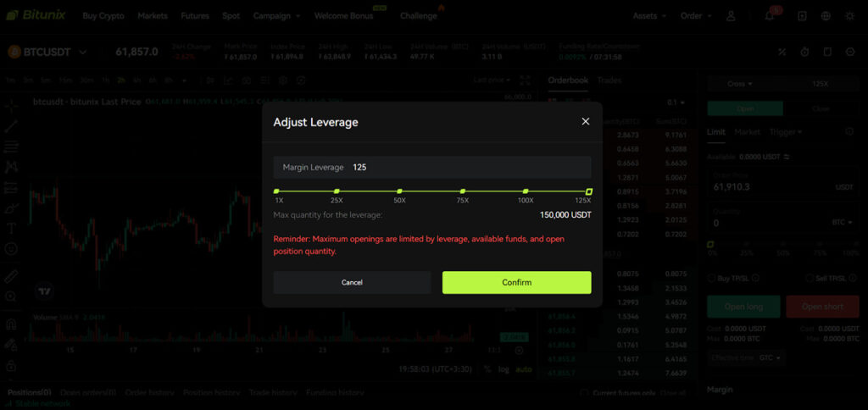This screenshot has height=410, width=868.
Task: Open the percent calculator icon
Action: tap(782, 52)
